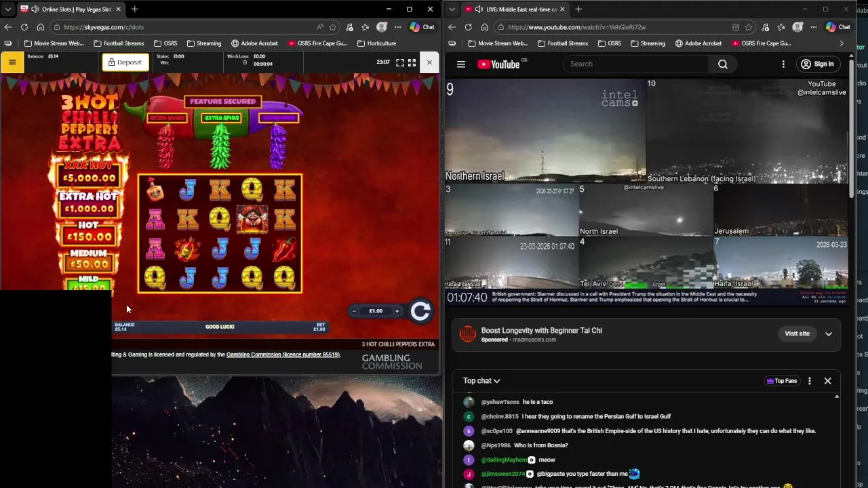The height and width of the screenshot is (488, 868).
Task: Open the settings menu (three dots) in the Sky Vegas browser window
Action: (x=398, y=27)
